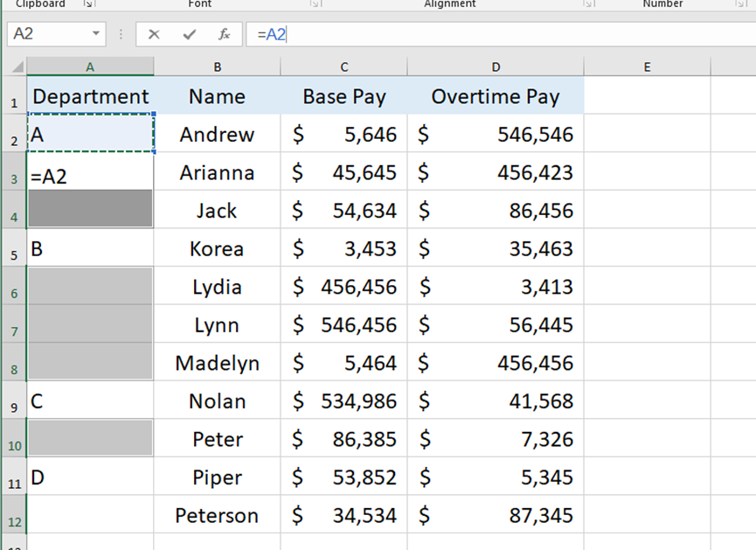Select the name Peter
Image resolution: width=756 pixels, height=550 pixels.
[217, 439]
